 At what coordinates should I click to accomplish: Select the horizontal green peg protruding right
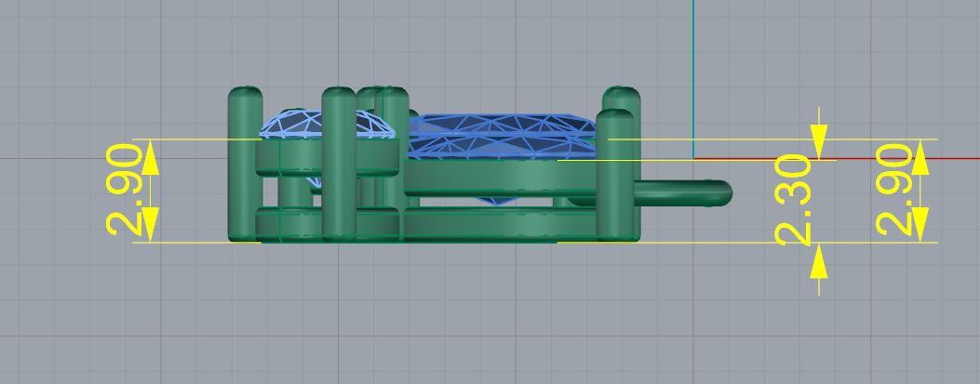(682, 193)
